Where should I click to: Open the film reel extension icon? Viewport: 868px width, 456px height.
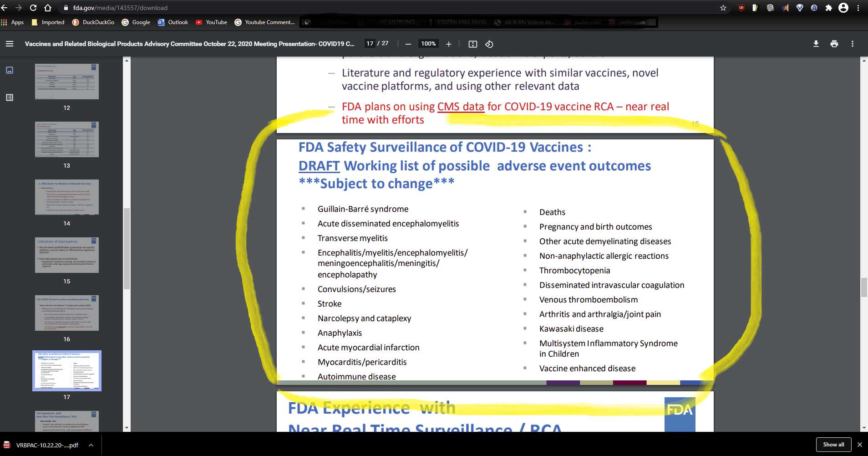[770, 8]
